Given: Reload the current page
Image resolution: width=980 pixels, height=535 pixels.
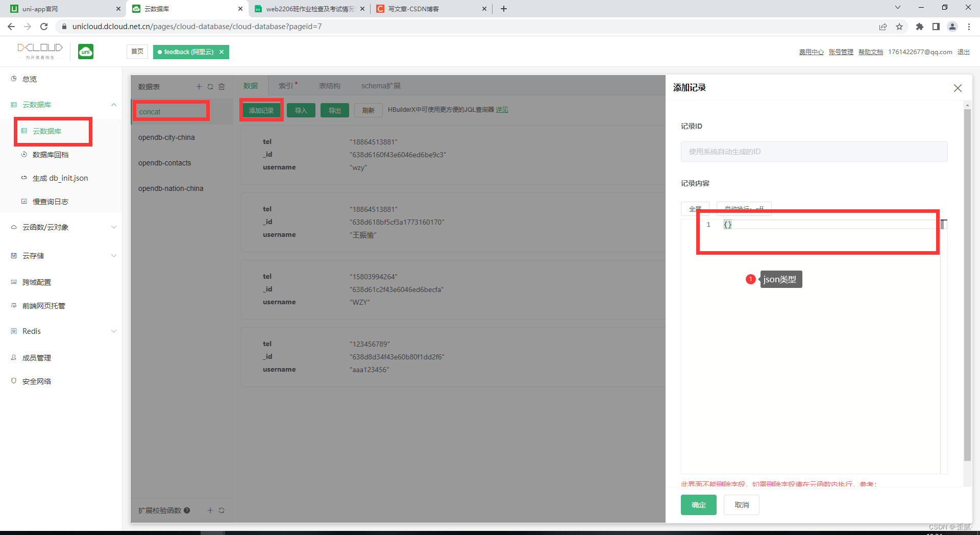Looking at the screenshot, I should pos(44,27).
